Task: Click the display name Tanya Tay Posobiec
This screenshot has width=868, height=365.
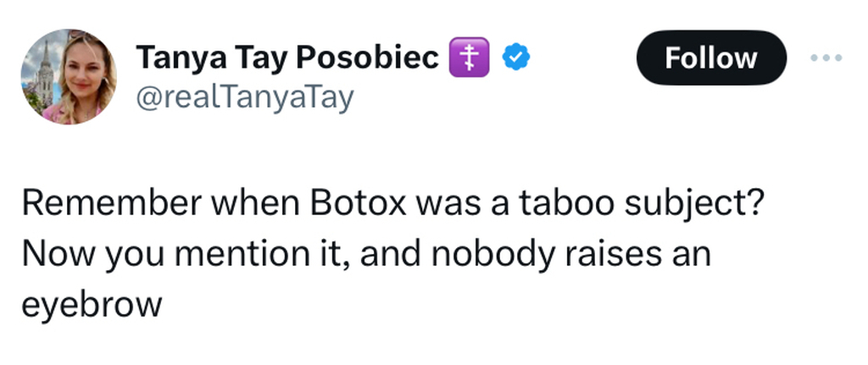Action: [x=287, y=58]
